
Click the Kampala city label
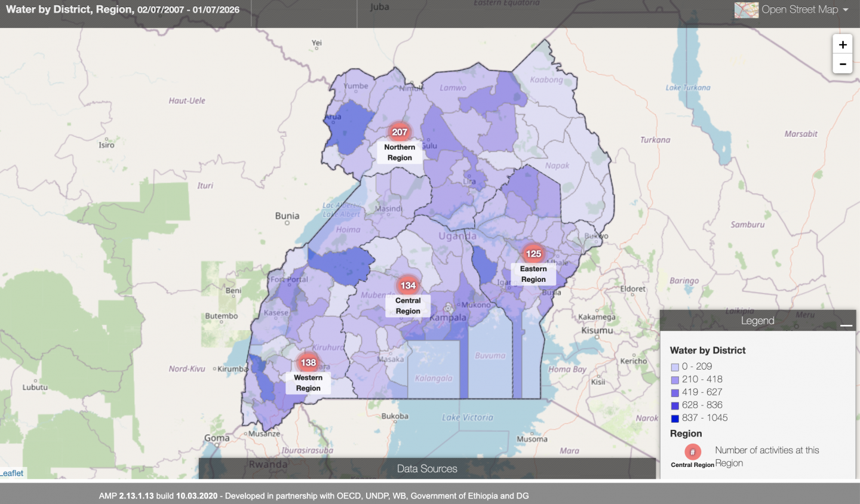(448, 318)
